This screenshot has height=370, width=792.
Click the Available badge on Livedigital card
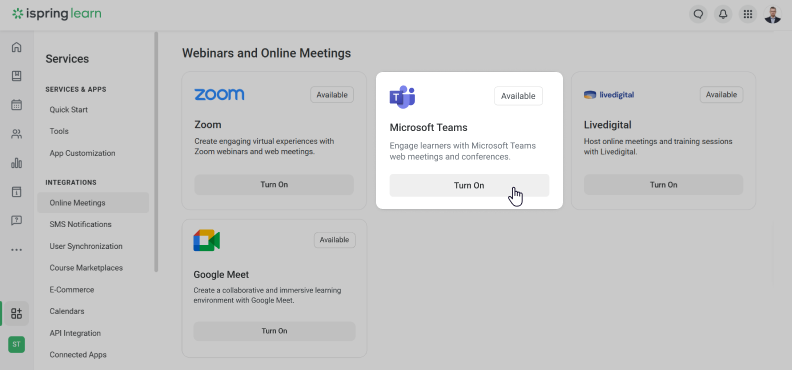721,94
